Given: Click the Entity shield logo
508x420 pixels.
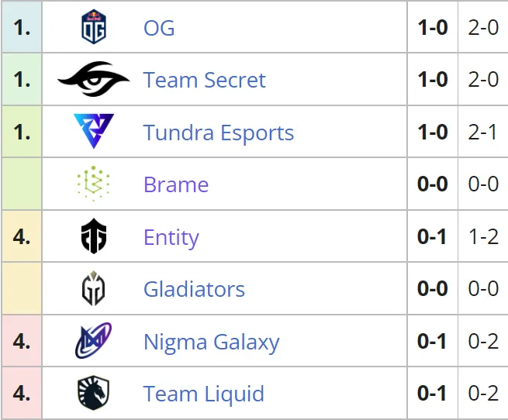Looking at the screenshot, I should (94, 236).
